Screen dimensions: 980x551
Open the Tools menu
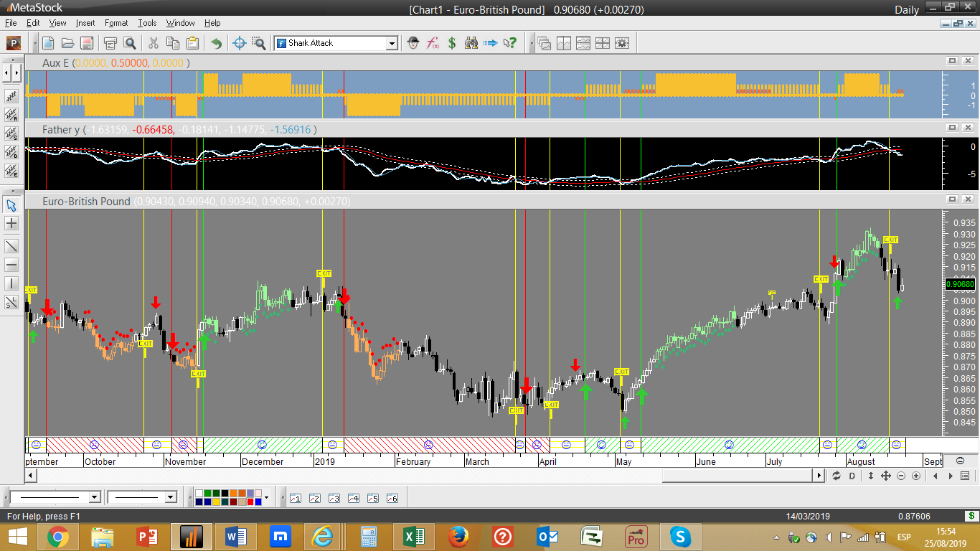[147, 23]
